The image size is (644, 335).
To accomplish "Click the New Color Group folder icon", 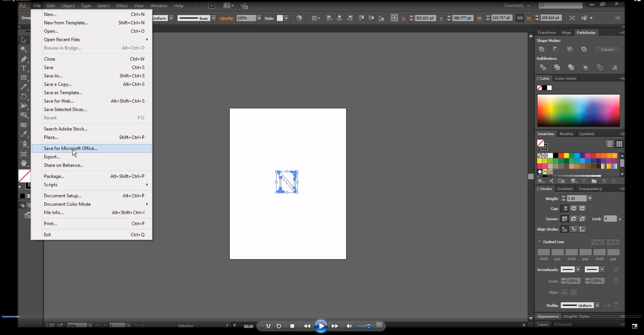I will (x=594, y=181).
